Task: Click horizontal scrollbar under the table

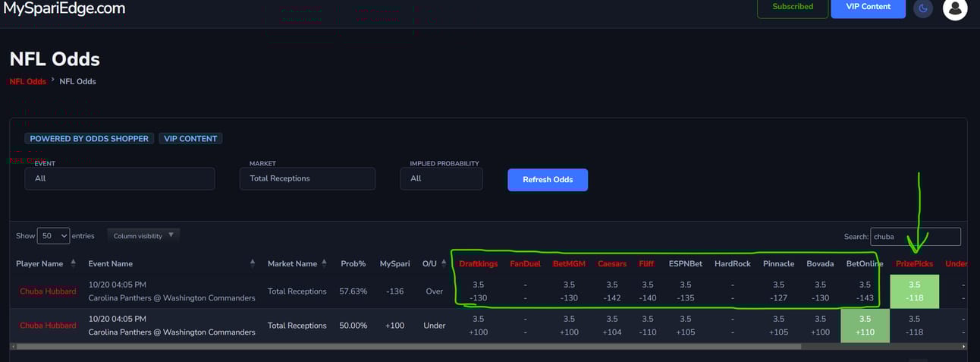Action: 407,346
